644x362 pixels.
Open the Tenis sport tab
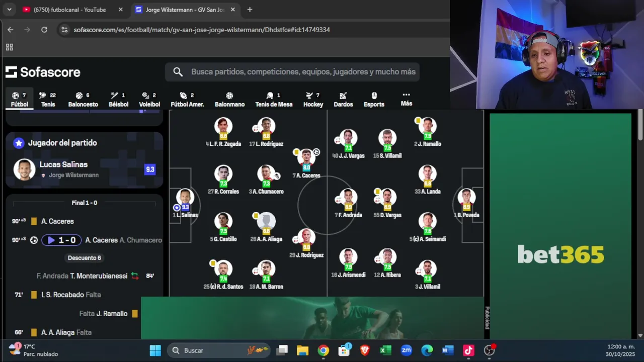pos(48,100)
